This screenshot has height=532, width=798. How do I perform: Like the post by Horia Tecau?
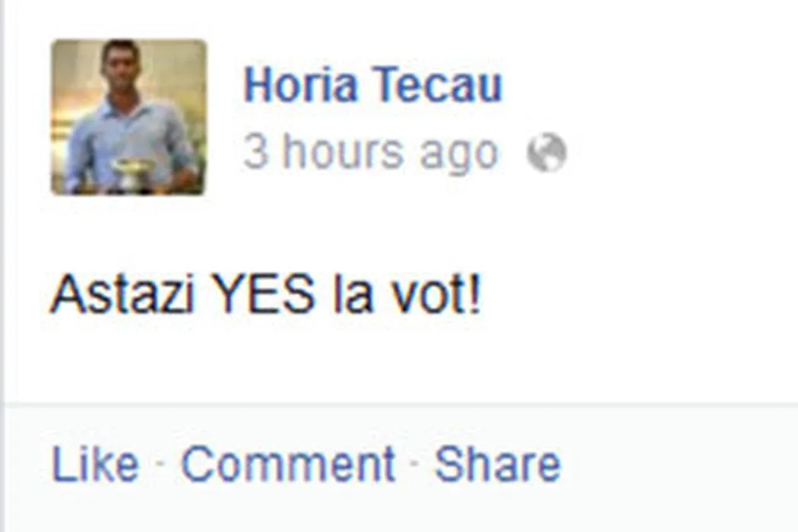95,464
